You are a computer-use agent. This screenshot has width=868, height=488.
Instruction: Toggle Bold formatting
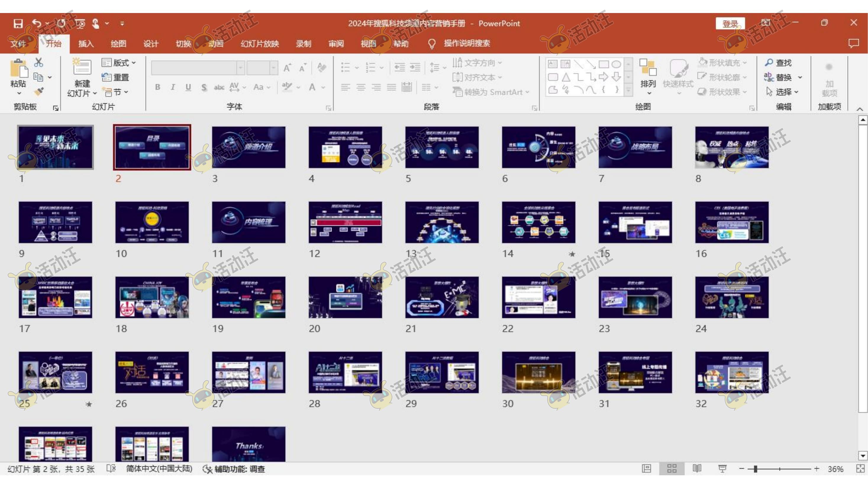click(x=157, y=87)
